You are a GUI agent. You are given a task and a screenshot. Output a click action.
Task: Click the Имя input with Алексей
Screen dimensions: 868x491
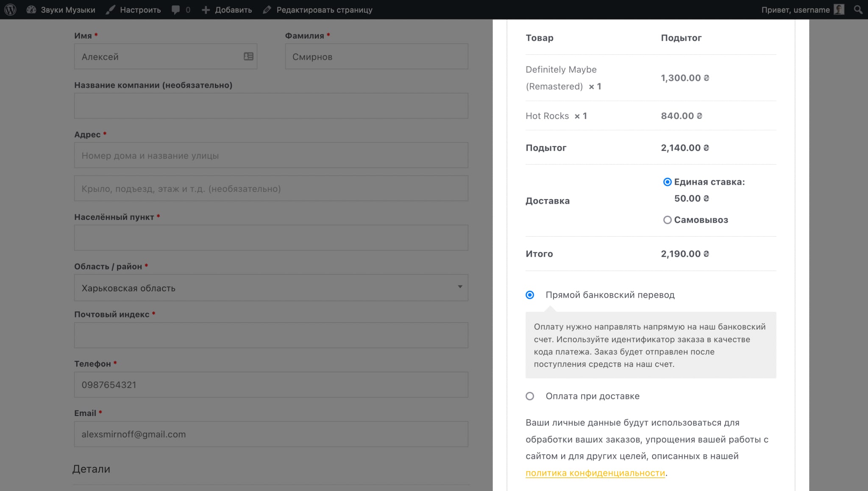coord(166,56)
